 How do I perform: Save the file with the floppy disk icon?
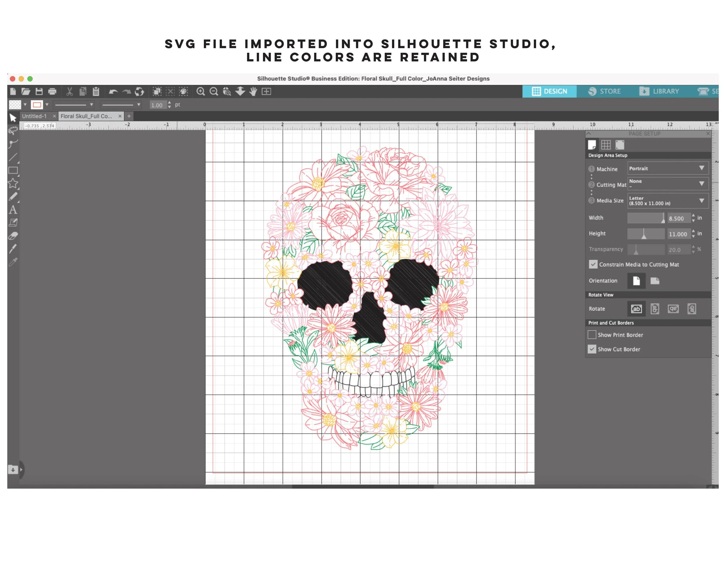[x=39, y=92]
